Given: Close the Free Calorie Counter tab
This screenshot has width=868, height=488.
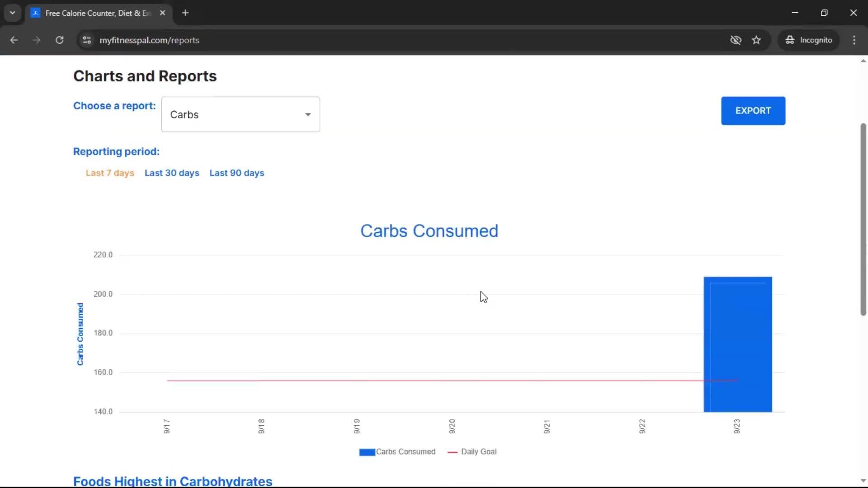Looking at the screenshot, I should (x=163, y=13).
